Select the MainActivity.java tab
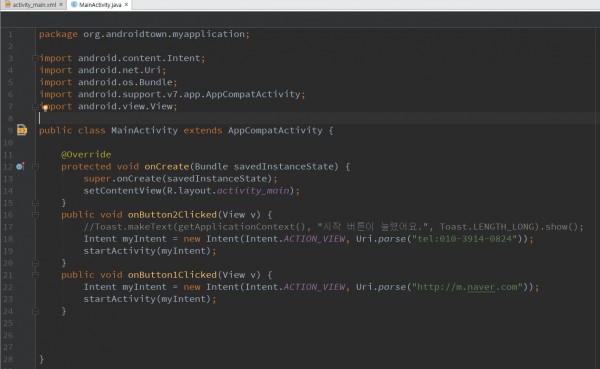Viewport: 600px width, 369px height. click(x=100, y=5)
